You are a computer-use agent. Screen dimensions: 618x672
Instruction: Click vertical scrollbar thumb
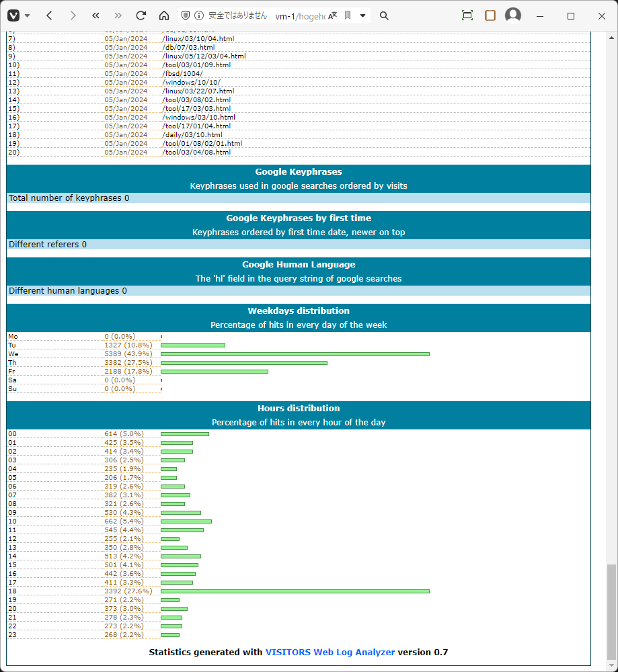coord(611,612)
